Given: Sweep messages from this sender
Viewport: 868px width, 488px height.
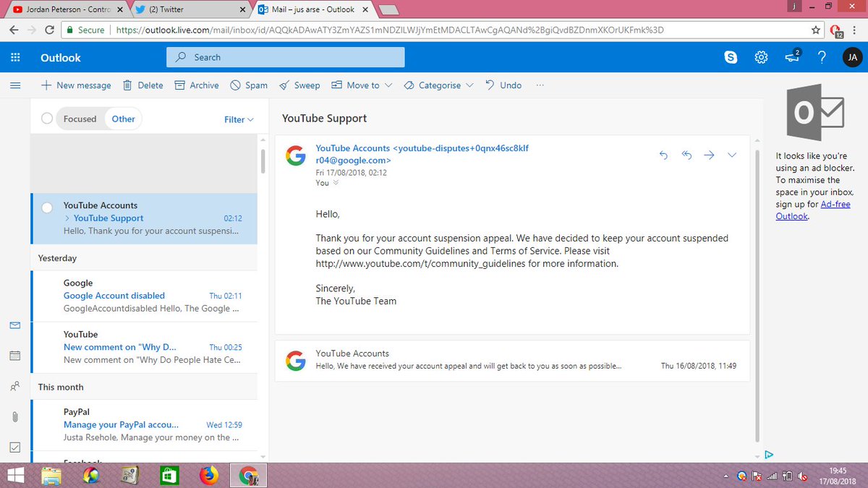Looking at the screenshot, I should [x=299, y=85].
